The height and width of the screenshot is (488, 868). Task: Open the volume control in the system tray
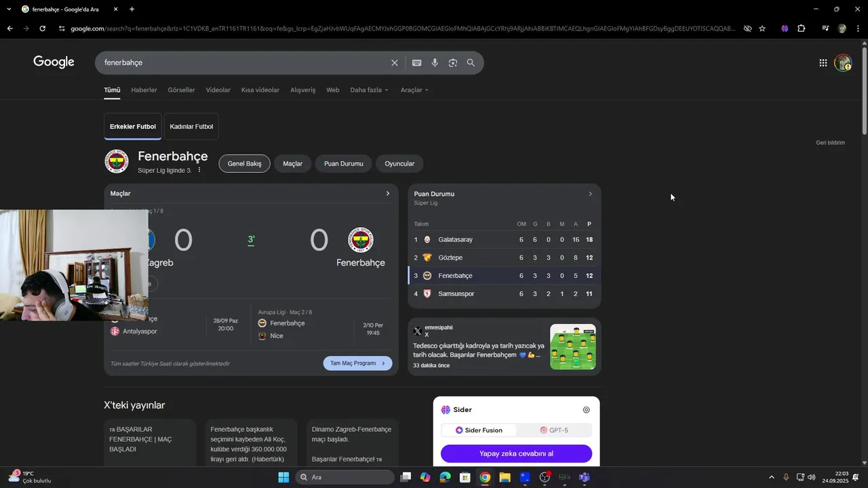click(x=812, y=477)
